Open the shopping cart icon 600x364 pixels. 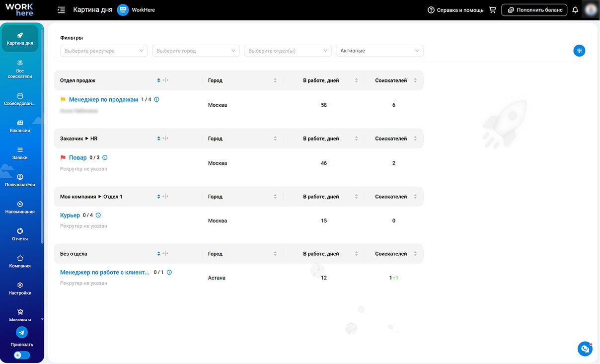492,10
